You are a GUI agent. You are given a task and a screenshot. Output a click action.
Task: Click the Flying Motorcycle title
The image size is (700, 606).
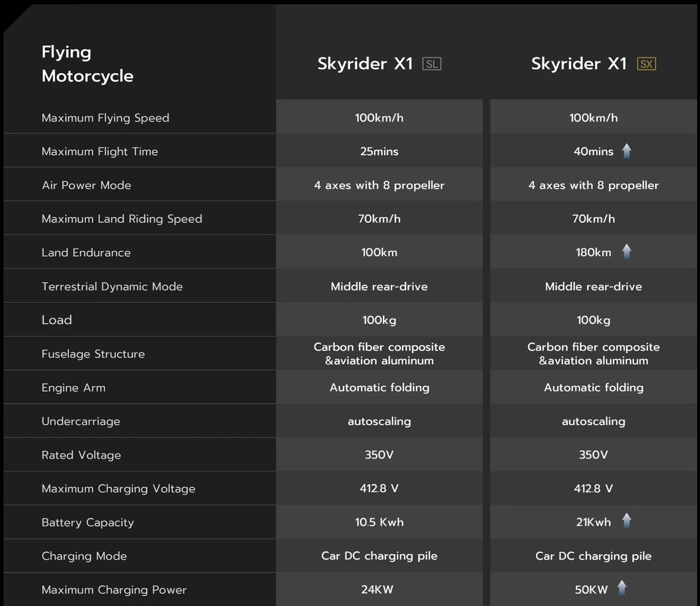point(87,64)
